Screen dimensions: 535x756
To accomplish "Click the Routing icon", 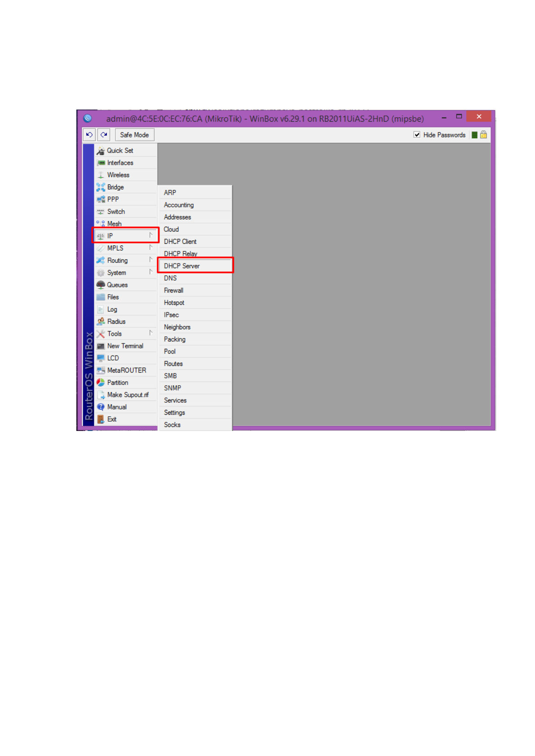I will coord(101,260).
